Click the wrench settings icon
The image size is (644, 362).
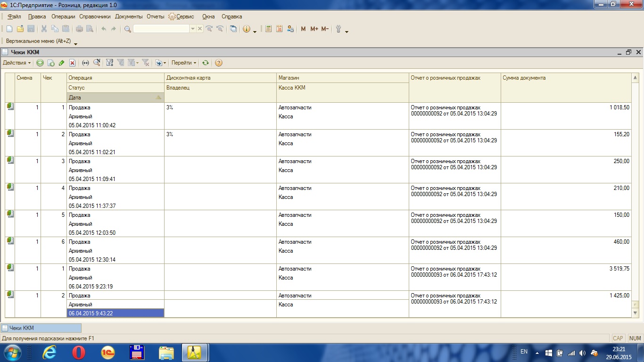tap(339, 29)
